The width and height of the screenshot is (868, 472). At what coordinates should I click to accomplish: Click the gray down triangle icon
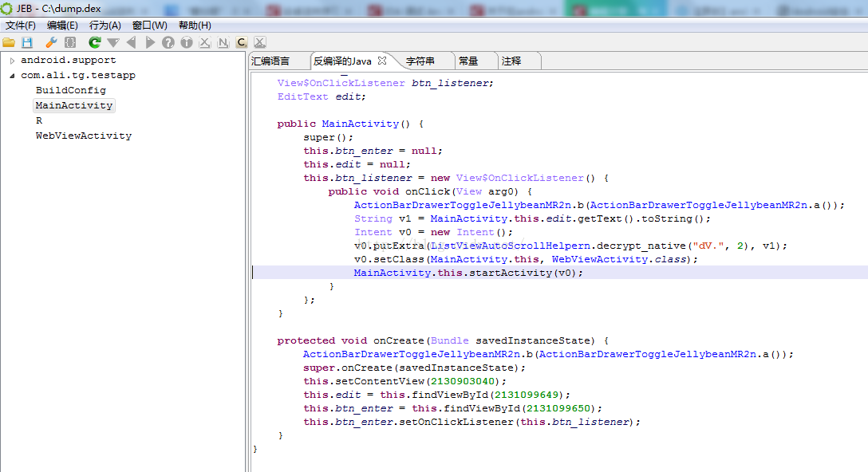(x=113, y=42)
